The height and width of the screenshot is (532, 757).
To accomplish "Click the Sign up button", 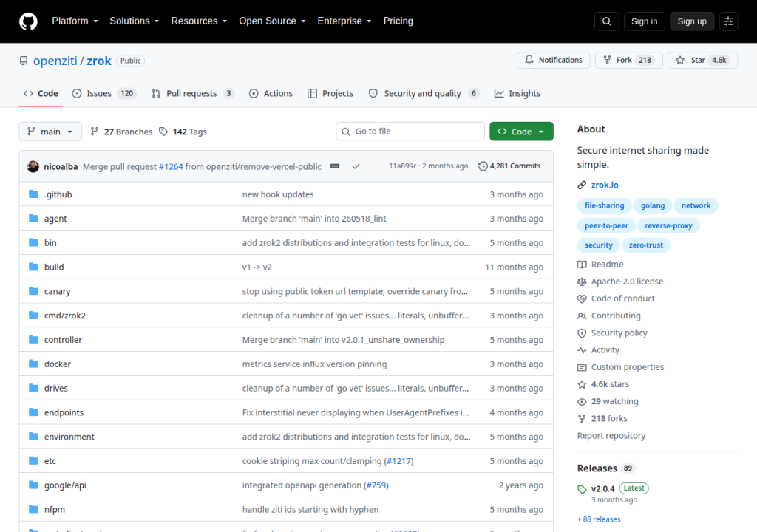I will pyautogui.click(x=692, y=21).
